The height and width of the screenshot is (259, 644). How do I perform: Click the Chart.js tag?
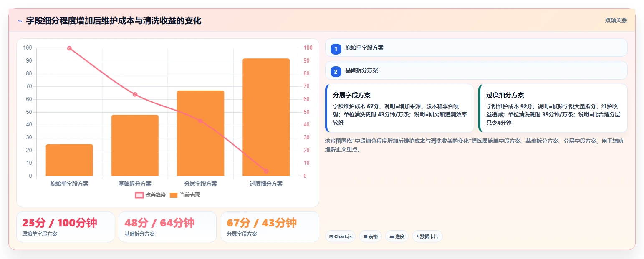click(x=341, y=236)
